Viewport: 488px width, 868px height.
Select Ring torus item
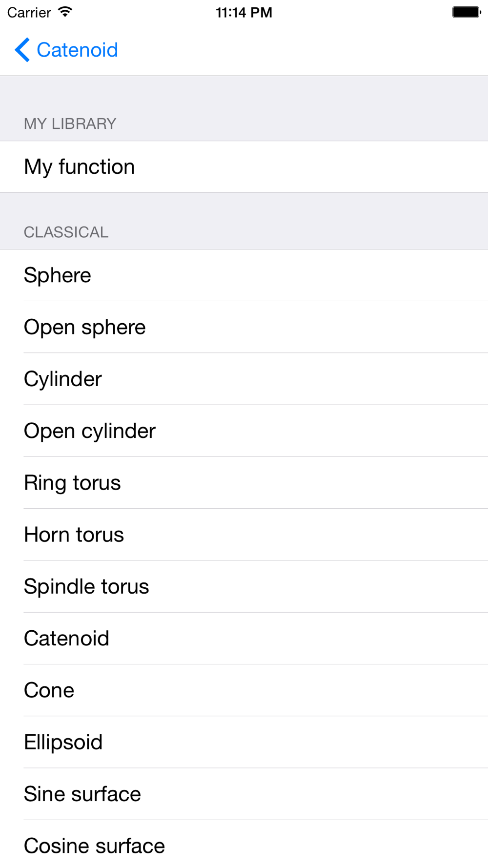coord(244,483)
